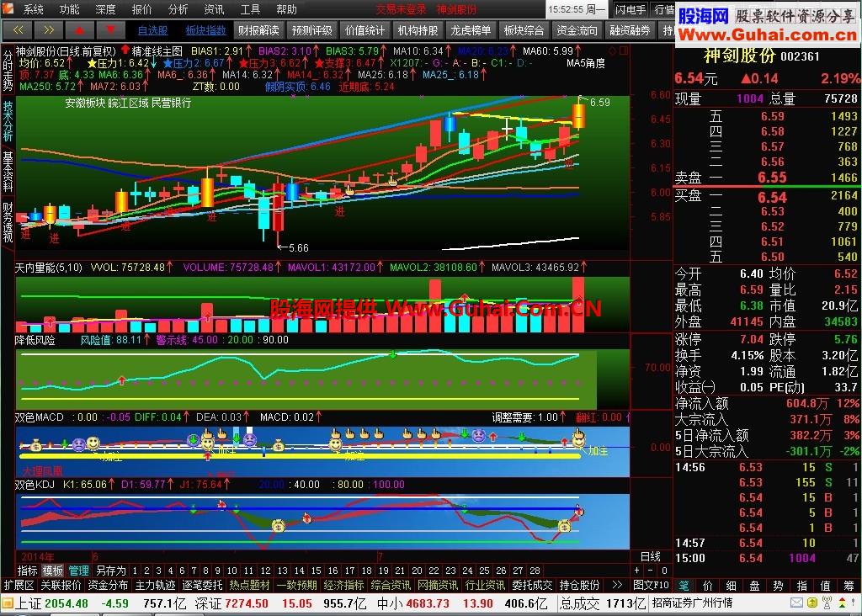Click the red up arrow toolbar button
This screenshot has width=862, height=616.
[x=79, y=30]
